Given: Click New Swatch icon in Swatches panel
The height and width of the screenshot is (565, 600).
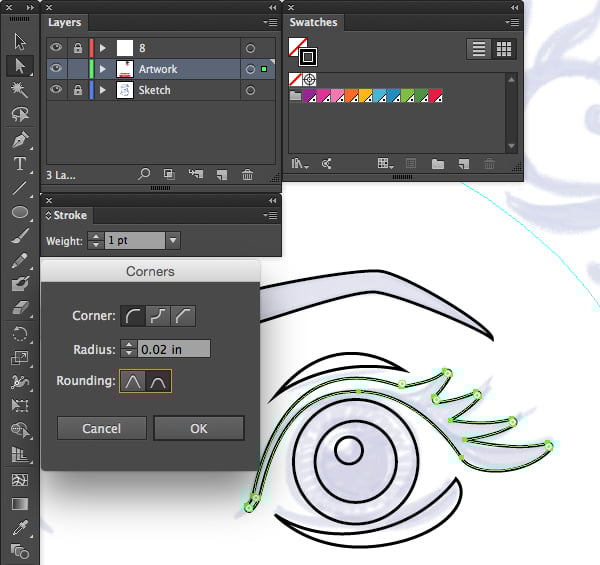Looking at the screenshot, I should pyautogui.click(x=464, y=164).
